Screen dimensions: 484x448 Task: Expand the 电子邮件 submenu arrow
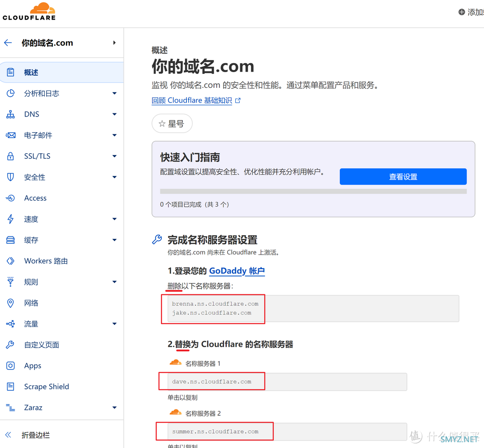pyautogui.click(x=115, y=135)
